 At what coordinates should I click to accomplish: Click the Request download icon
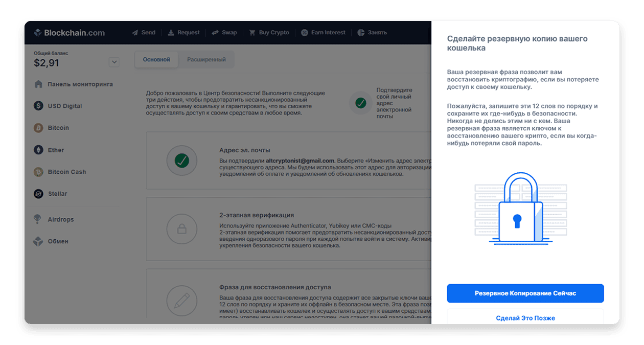tap(171, 33)
